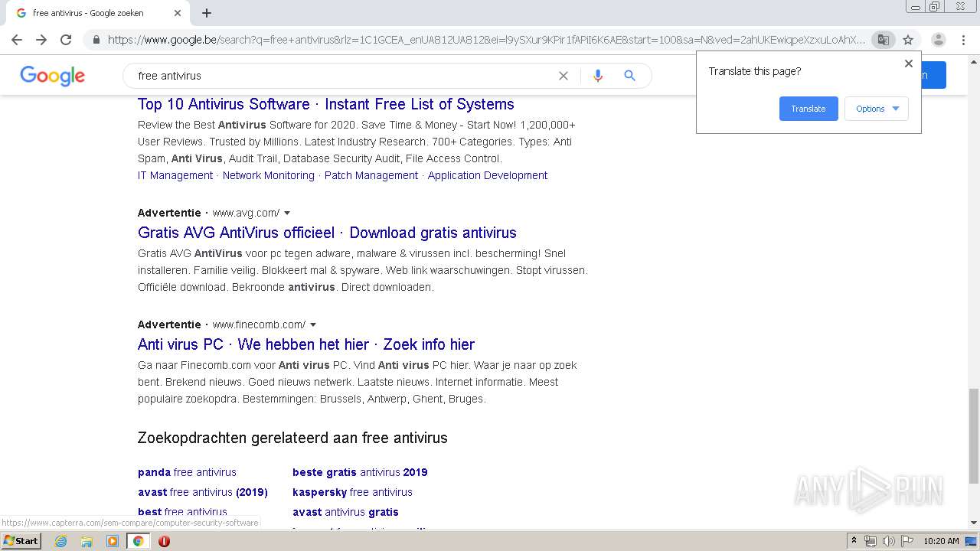Search related 'beste gratis antivirus 2019'
The width and height of the screenshot is (980, 551).
[360, 472]
